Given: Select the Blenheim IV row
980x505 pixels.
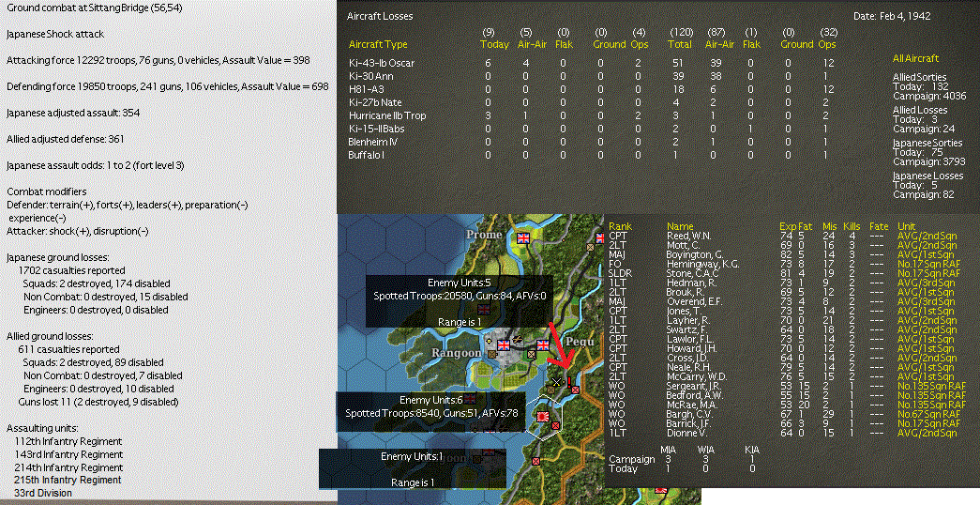Looking at the screenshot, I should pyautogui.click(x=594, y=142).
